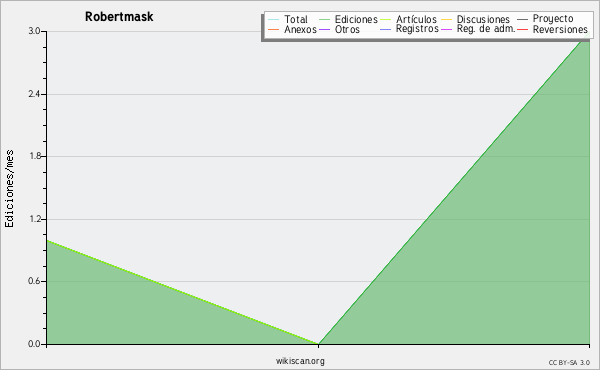Click the Reversiones red legend line
600x370 pixels.
click(522, 29)
